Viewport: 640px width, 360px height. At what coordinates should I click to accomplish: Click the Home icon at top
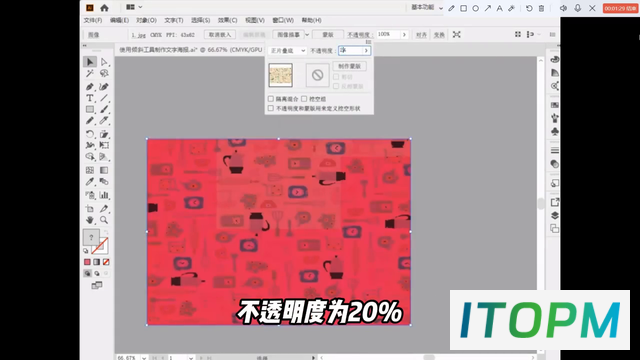[104, 8]
